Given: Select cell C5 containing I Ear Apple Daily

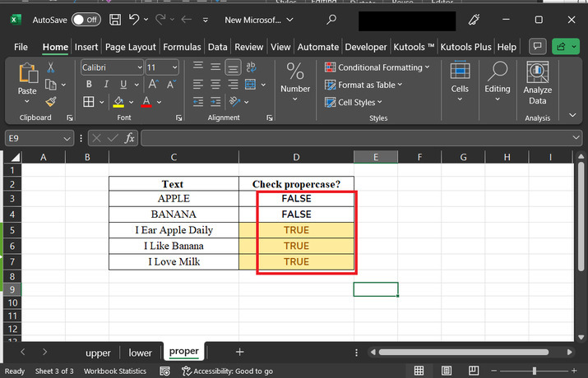Looking at the screenshot, I should click(x=174, y=230).
